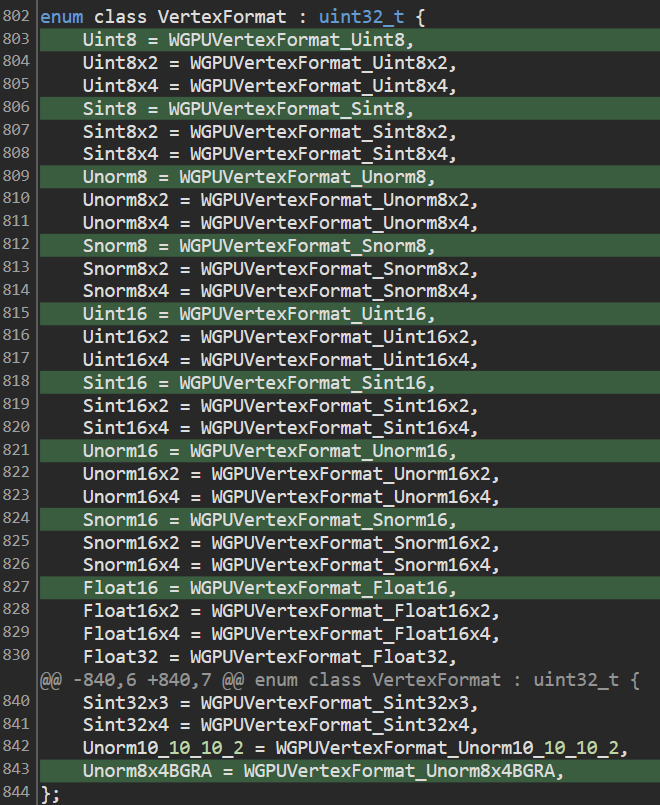Click the Unorm8x4 enum entry
660x805 pixels.
tap(280, 223)
